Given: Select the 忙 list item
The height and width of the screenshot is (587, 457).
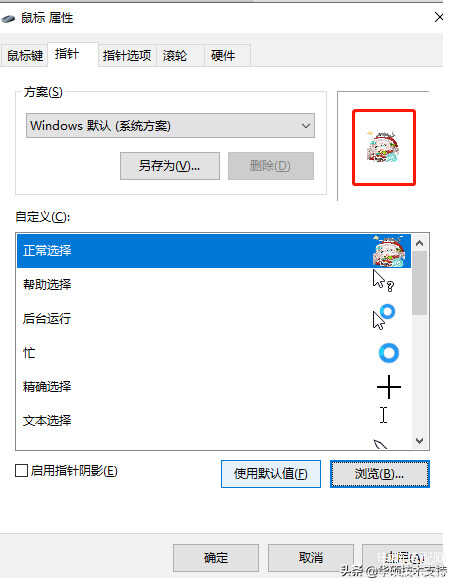Looking at the screenshot, I should [214, 353].
